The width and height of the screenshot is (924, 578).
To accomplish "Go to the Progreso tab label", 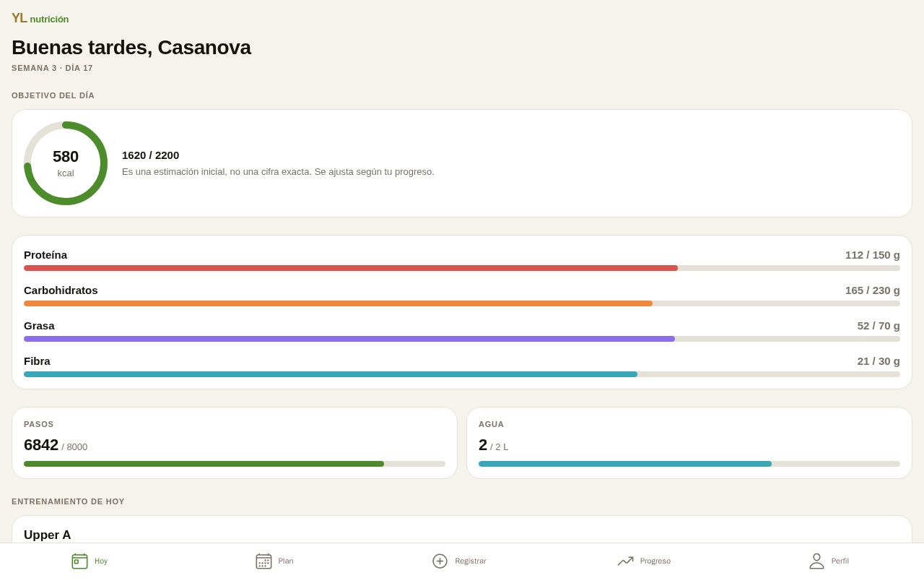I will [655, 561].
